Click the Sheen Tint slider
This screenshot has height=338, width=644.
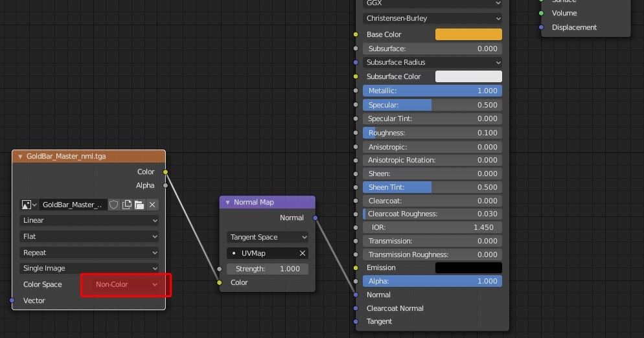[x=433, y=187]
